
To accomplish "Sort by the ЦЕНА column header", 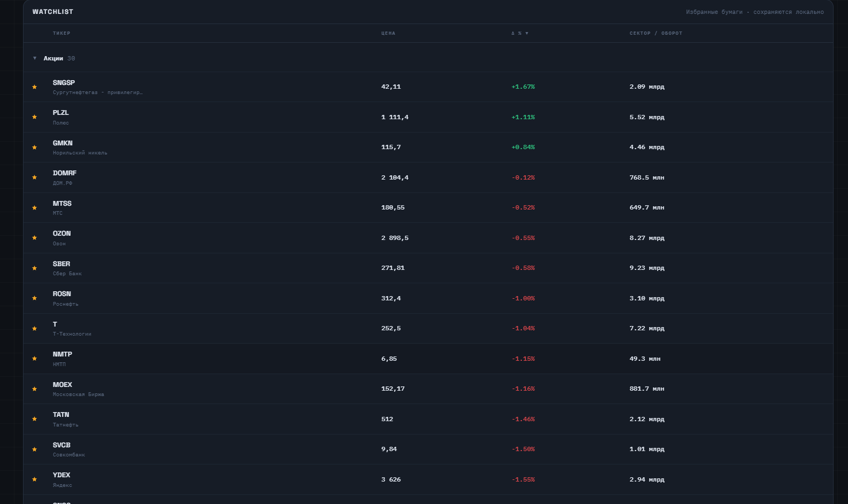I will [x=388, y=33].
